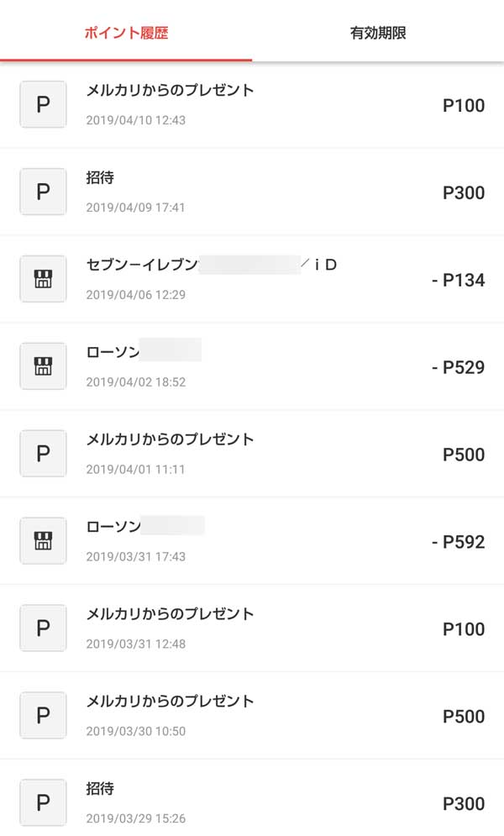Switch to the 有効期限 tab
The width and height of the screenshot is (504, 836).
click(x=378, y=34)
